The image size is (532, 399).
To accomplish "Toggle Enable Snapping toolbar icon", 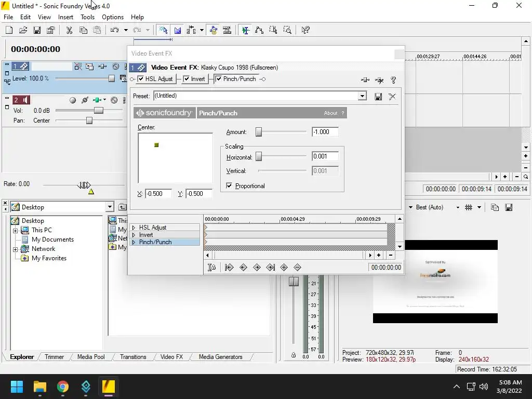I will (164, 30).
